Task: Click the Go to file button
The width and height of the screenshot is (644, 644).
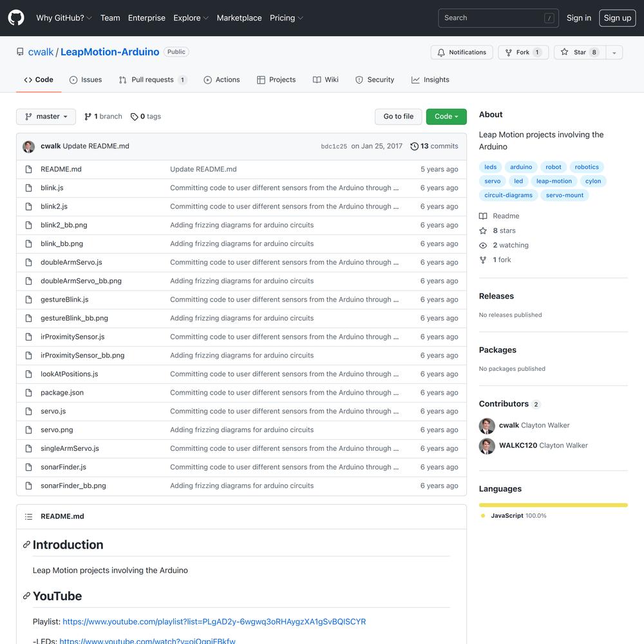Action: [x=398, y=117]
